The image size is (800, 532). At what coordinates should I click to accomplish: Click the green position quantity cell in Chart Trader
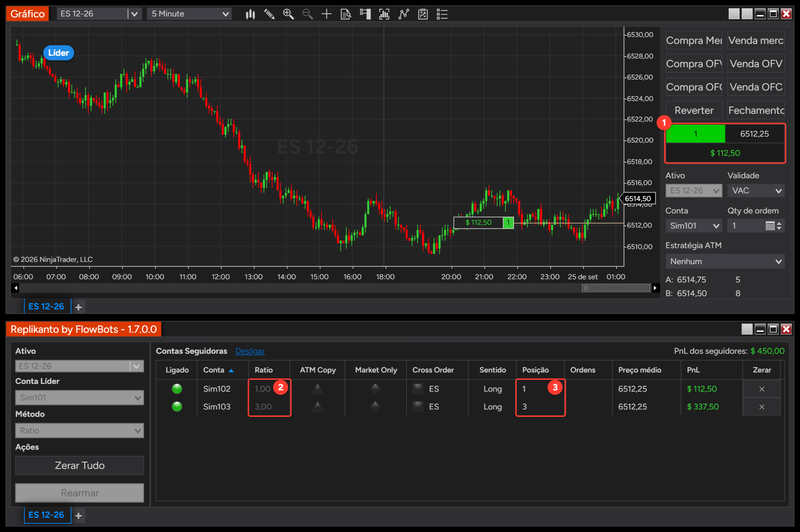[x=695, y=134]
